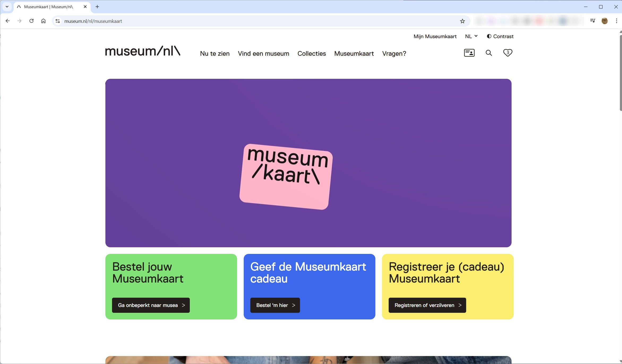Select the Museumkaart | Museum/nl tab
The image size is (622, 364).
coord(52,7)
